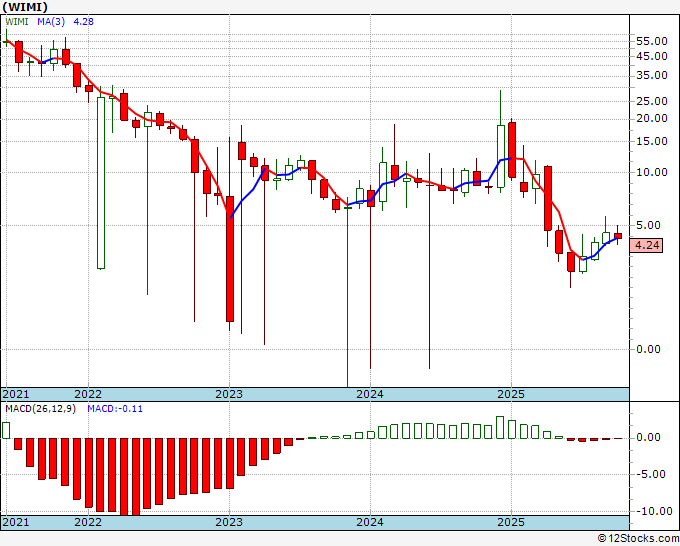
Task: Click the 2024 label on MACD time axis
Action: [370, 522]
